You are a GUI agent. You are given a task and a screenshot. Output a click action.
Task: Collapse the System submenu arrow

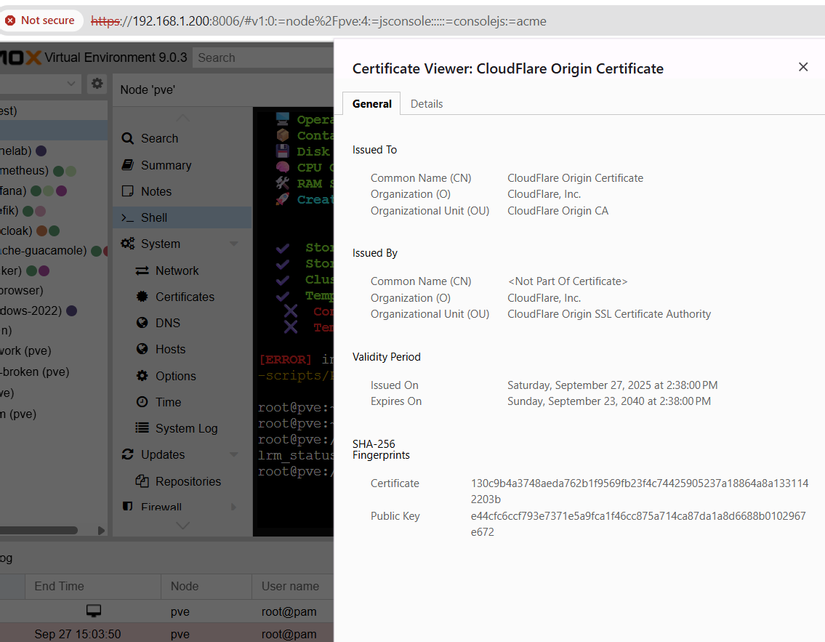coord(234,244)
